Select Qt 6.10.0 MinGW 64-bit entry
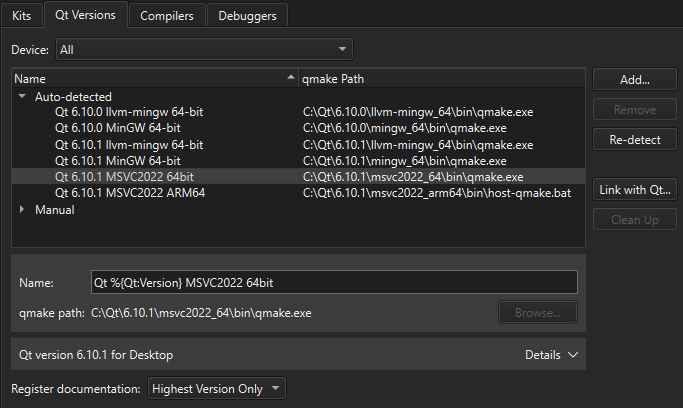This screenshot has height=408, width=683. coord(118,128)
